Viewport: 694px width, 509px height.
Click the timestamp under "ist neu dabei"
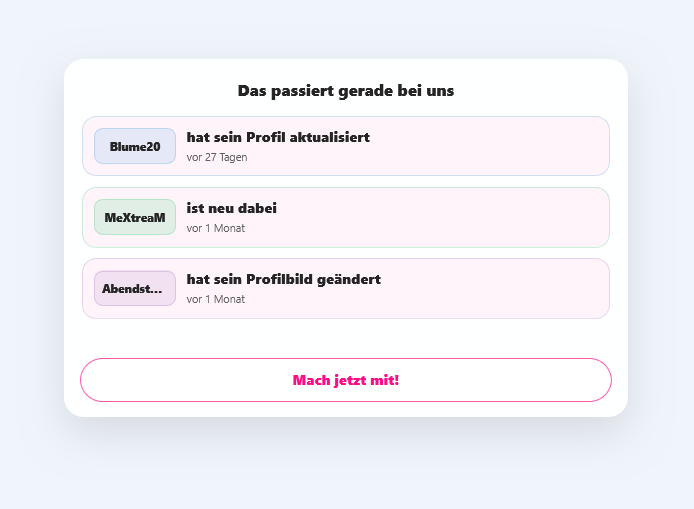(x=215, y=228)
